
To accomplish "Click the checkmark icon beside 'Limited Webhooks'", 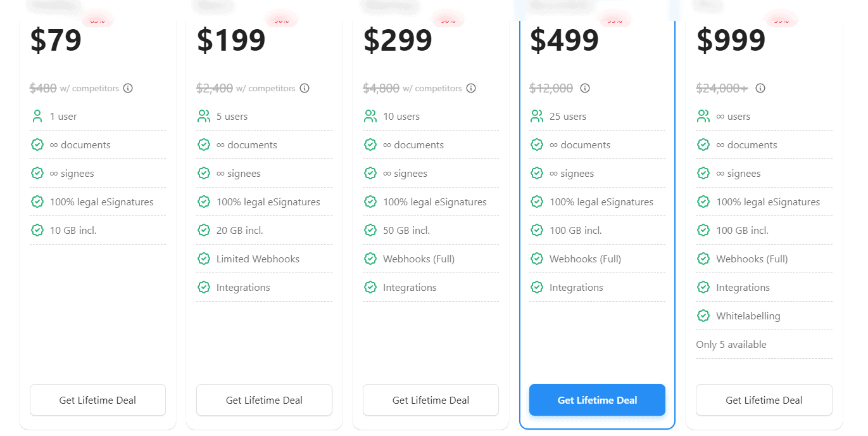I will coord(203,259).
